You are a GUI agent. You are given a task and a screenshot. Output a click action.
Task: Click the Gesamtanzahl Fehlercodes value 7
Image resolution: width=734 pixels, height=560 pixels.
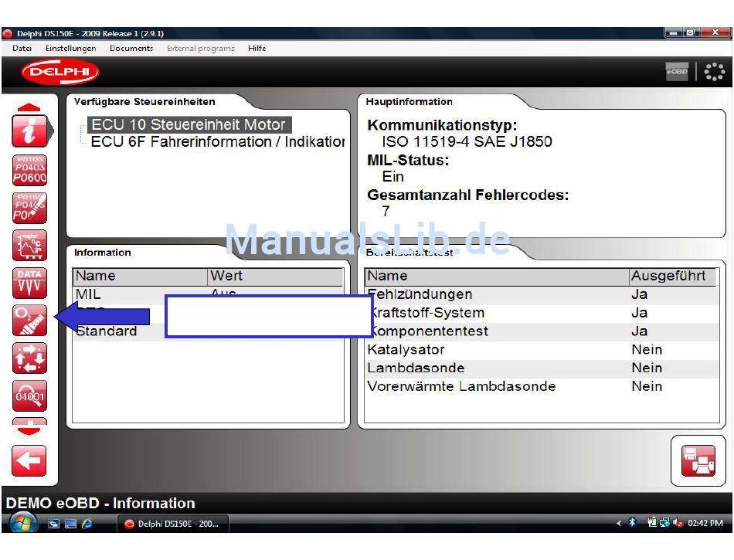[x=386, y=212]
